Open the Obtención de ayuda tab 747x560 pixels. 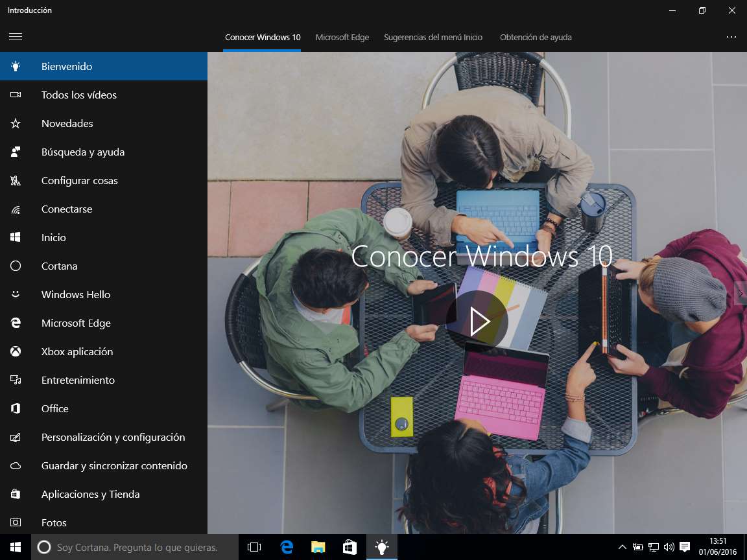point(536,37)
